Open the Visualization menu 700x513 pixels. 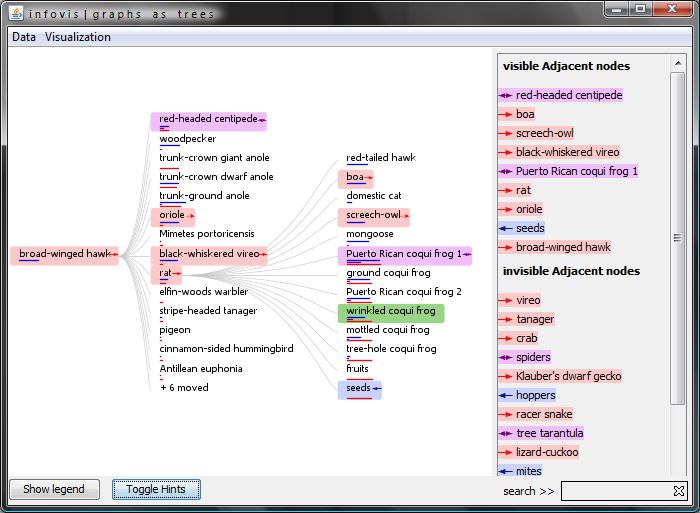click(78, 37)
